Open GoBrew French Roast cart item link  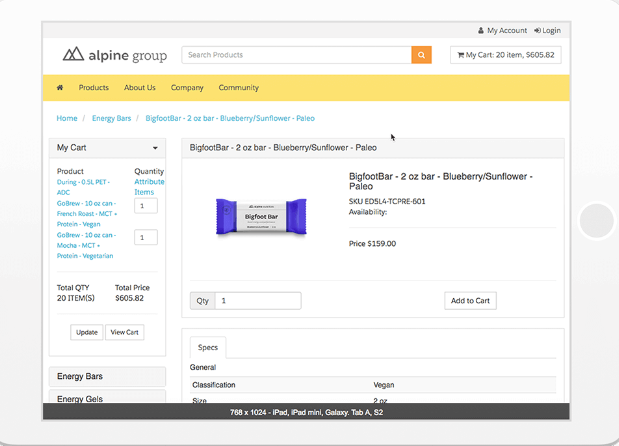[88, 213]
